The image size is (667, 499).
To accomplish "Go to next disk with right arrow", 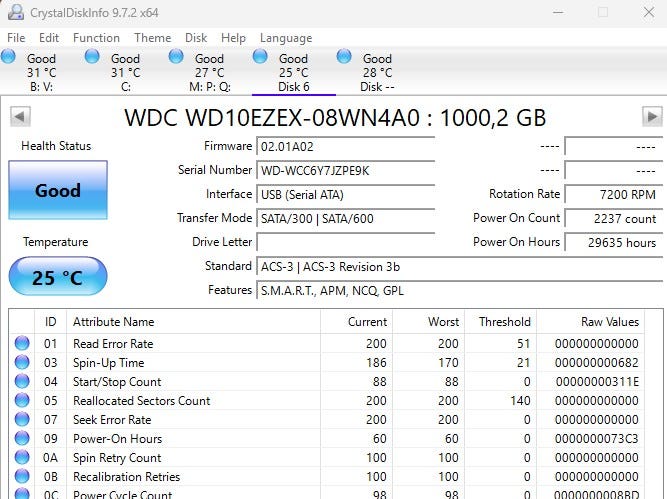I will tap(652, 117).
